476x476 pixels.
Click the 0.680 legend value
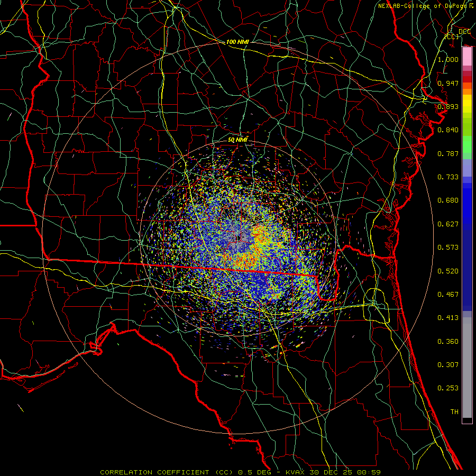pos(448,200)
